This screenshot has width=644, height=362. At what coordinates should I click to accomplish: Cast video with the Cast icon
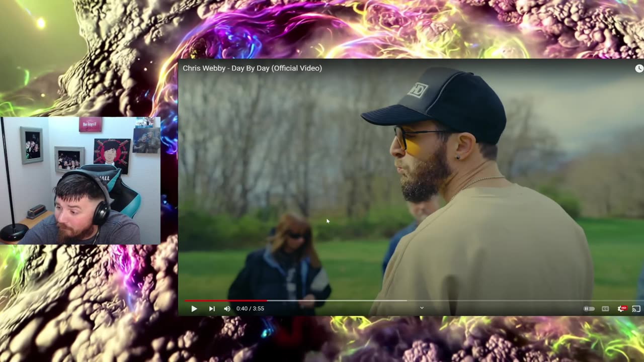click(636, 309)
